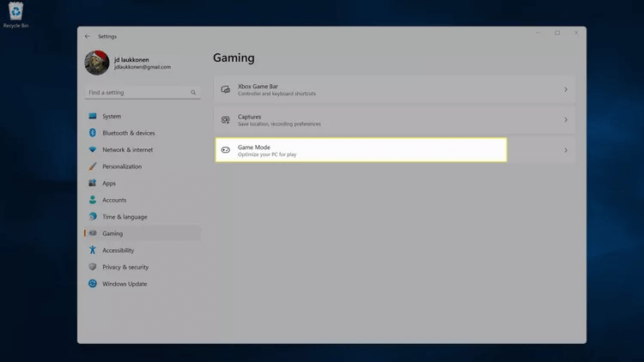Click the Bluetooth & devices icon
The image size is (644, 362).
[93, 133]
